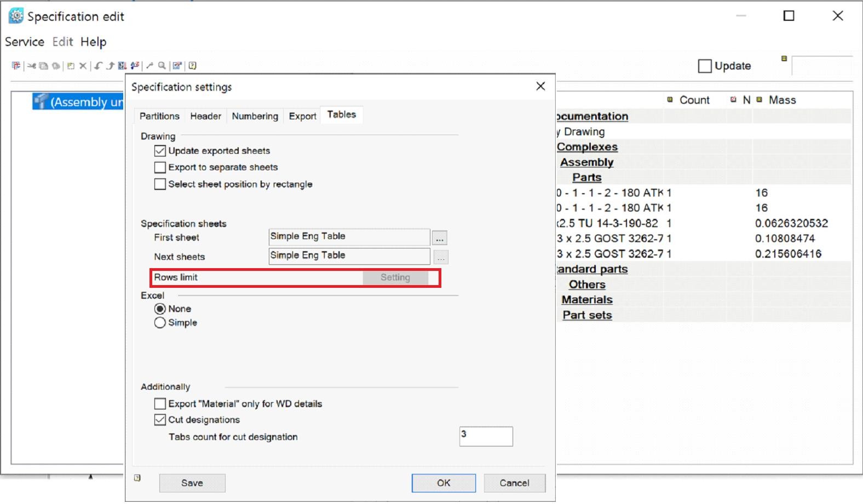Click Tabs count for cut designation field
This screenshot has width=863, height=504.
tap(486, 437)
